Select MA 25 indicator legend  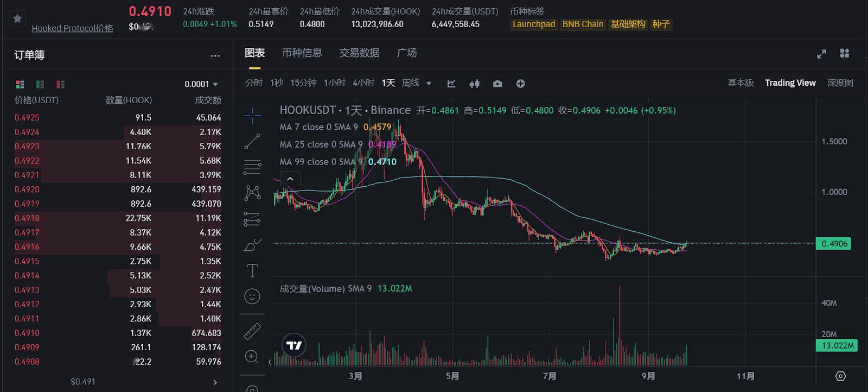pyautogui.click(x=338, y=144)
